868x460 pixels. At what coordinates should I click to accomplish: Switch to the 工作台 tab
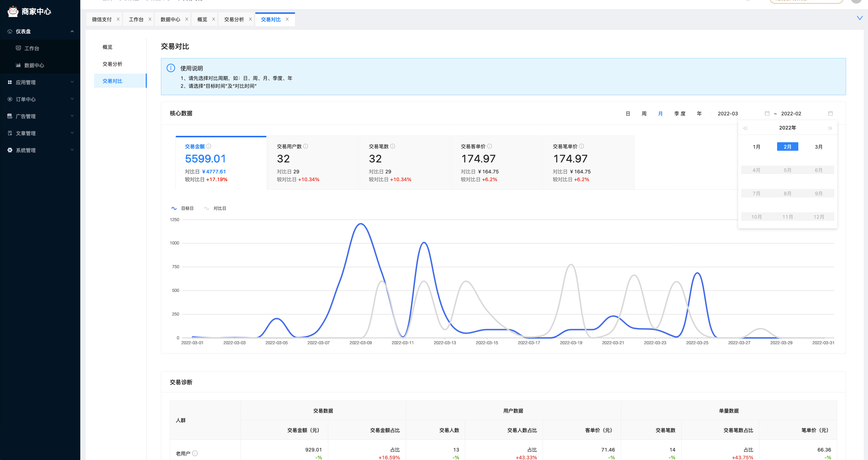[136, 19]
